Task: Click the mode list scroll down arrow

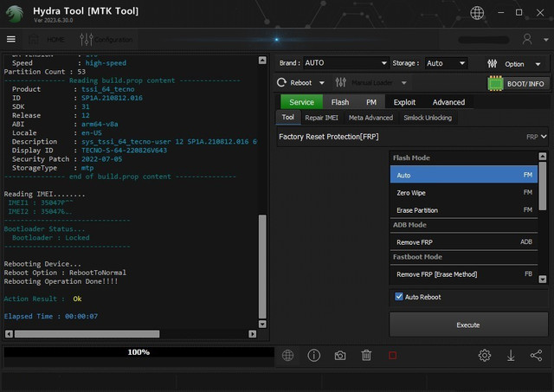Action: 543,279
